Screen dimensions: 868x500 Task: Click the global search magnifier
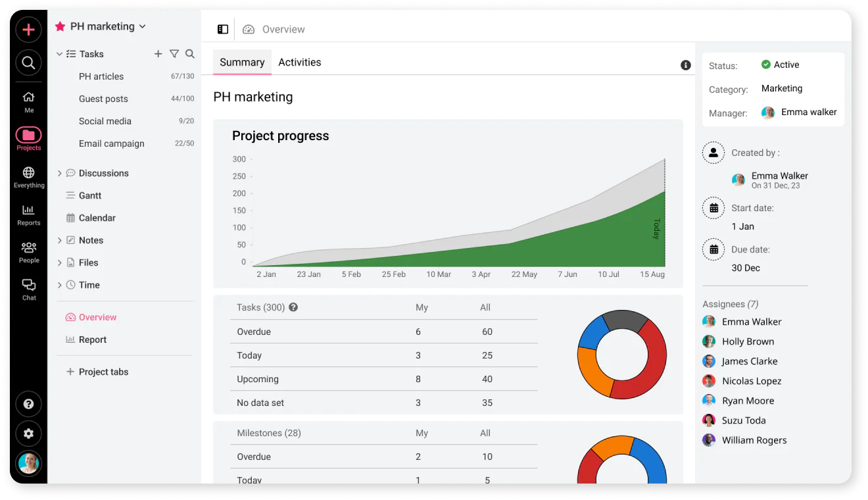tap(28, 63)
